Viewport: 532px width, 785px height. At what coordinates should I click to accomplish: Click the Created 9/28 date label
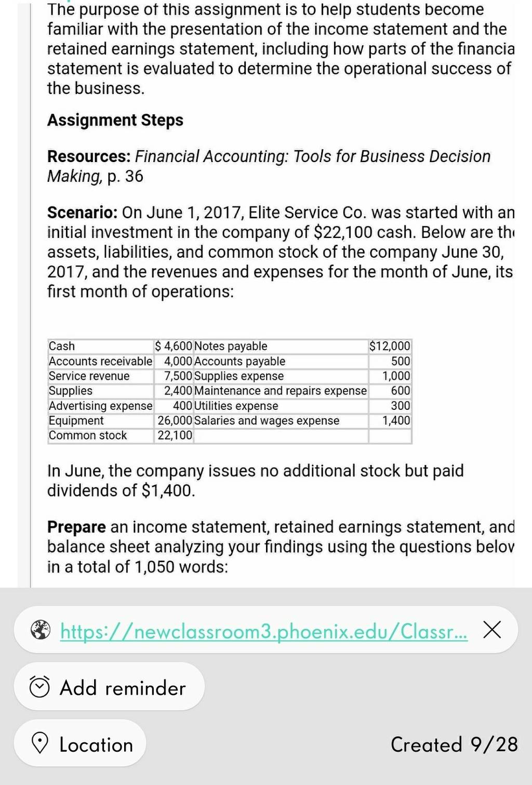pos(454,744)
